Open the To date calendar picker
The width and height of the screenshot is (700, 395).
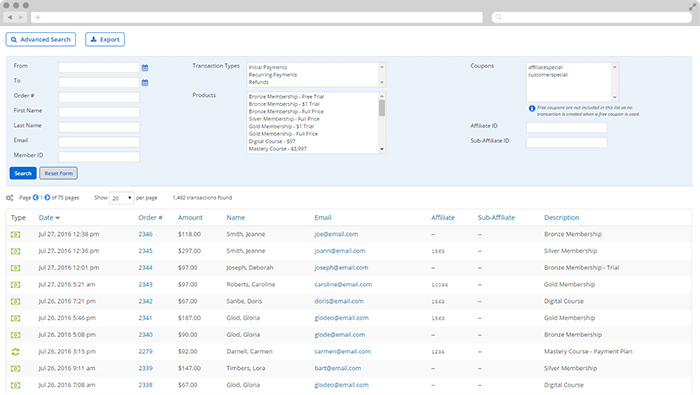pos(145,83)
